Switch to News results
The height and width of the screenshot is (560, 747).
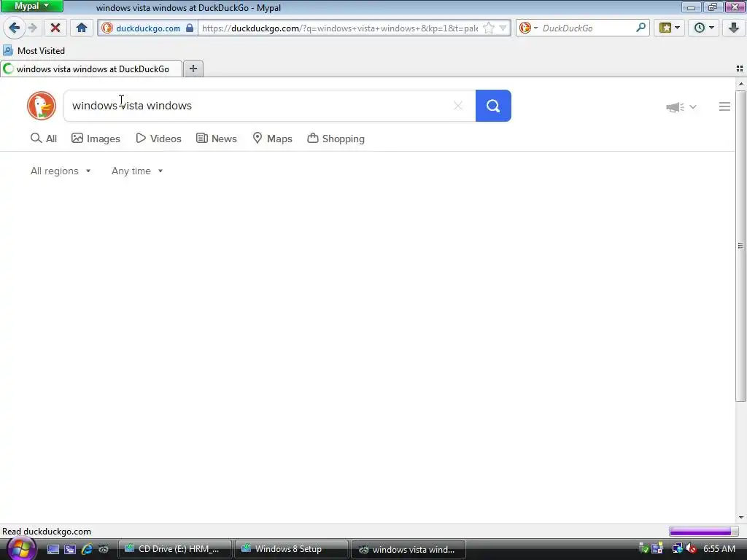tap(216, 139)
